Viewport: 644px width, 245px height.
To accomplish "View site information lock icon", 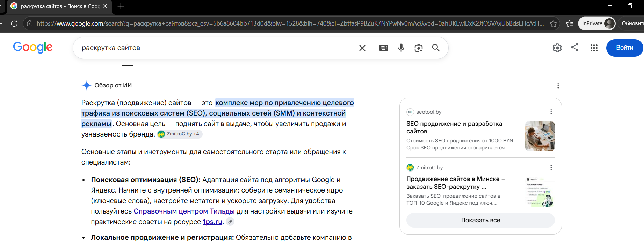I will (x=30, y=23).
